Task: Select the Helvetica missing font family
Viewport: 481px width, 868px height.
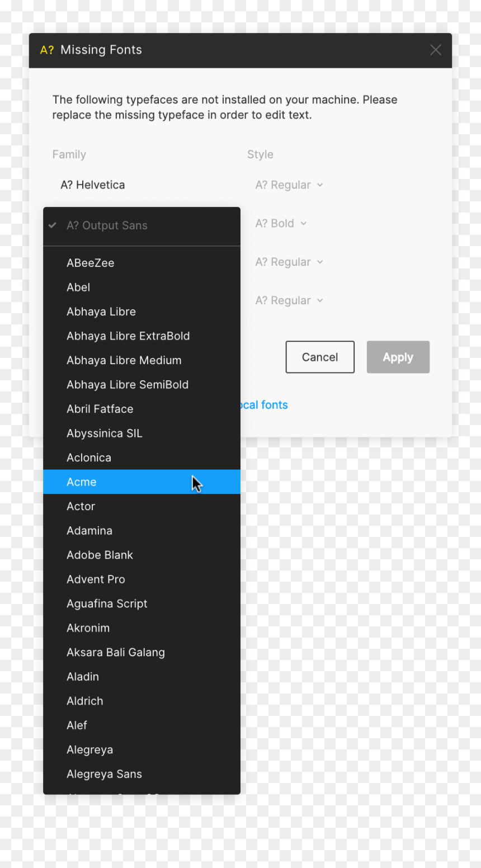Action: pyautogui.click(x=93, y=185)
